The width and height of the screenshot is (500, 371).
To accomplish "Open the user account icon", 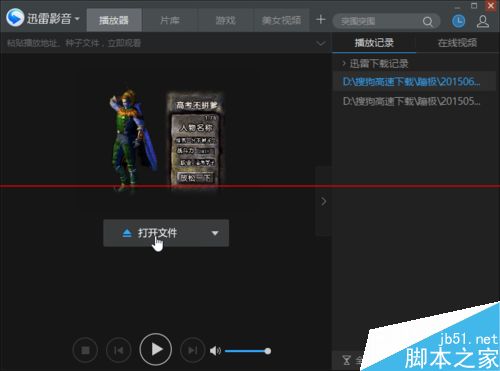I will pos(483,22).
